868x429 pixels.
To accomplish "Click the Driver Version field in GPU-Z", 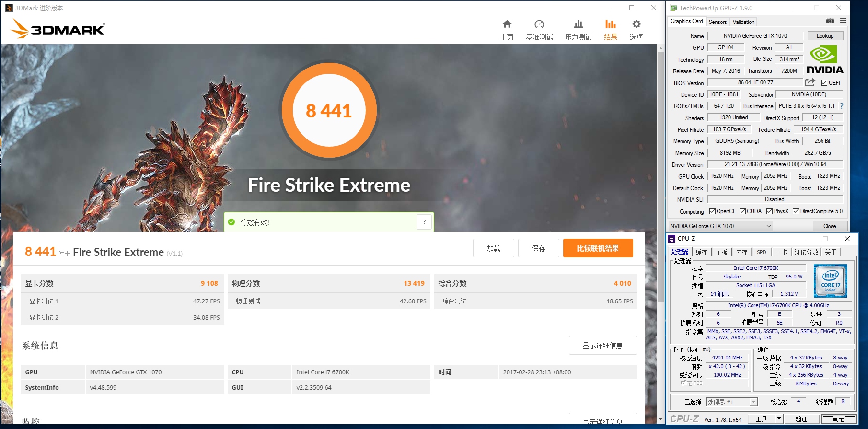I will click(775, 164).
